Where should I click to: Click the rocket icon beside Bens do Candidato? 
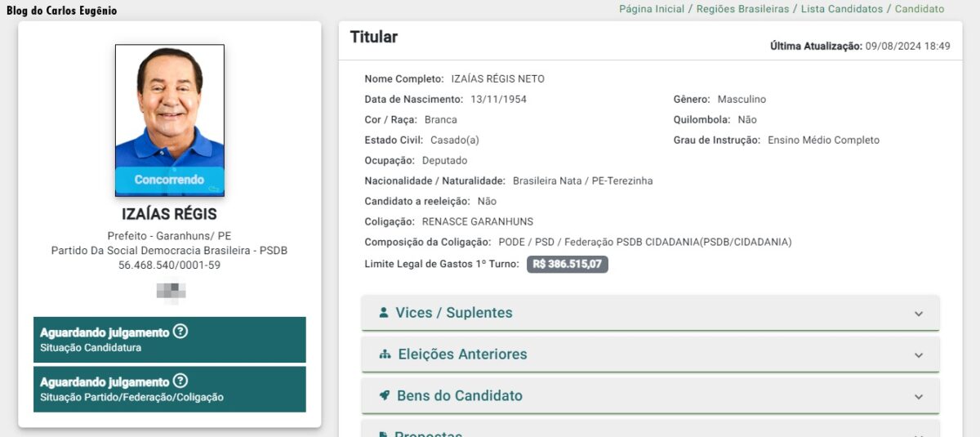384,395
